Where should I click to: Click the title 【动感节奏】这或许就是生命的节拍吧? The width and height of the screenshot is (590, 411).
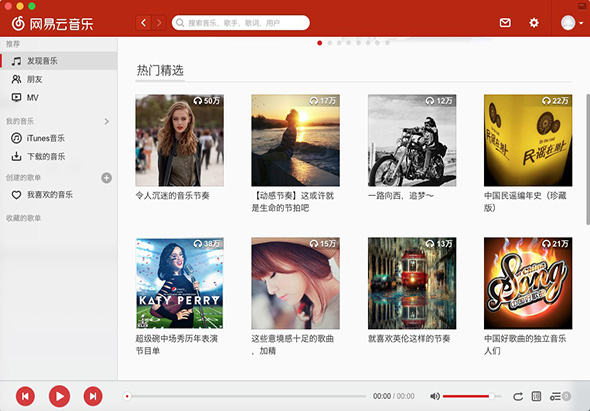pos(293,202)
